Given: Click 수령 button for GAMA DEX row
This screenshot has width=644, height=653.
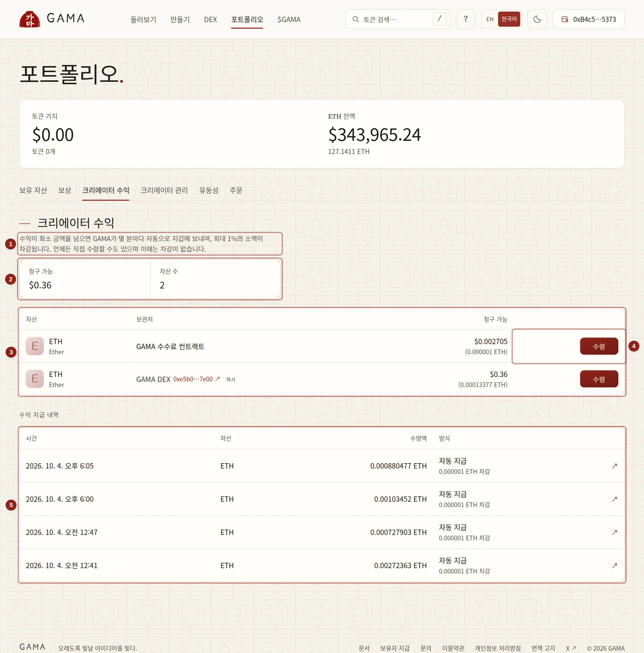Looking at the screenshot, I should [x=599, y=379].
